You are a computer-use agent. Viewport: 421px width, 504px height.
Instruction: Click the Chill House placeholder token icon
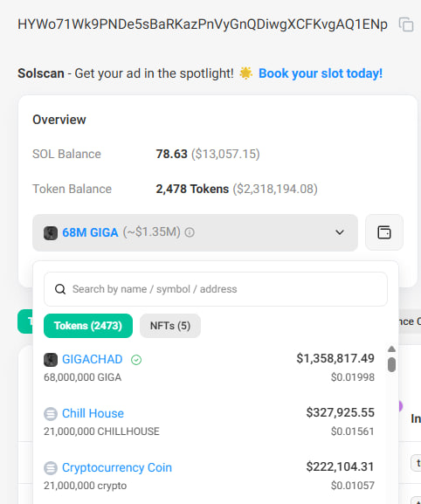click(51, 414)
